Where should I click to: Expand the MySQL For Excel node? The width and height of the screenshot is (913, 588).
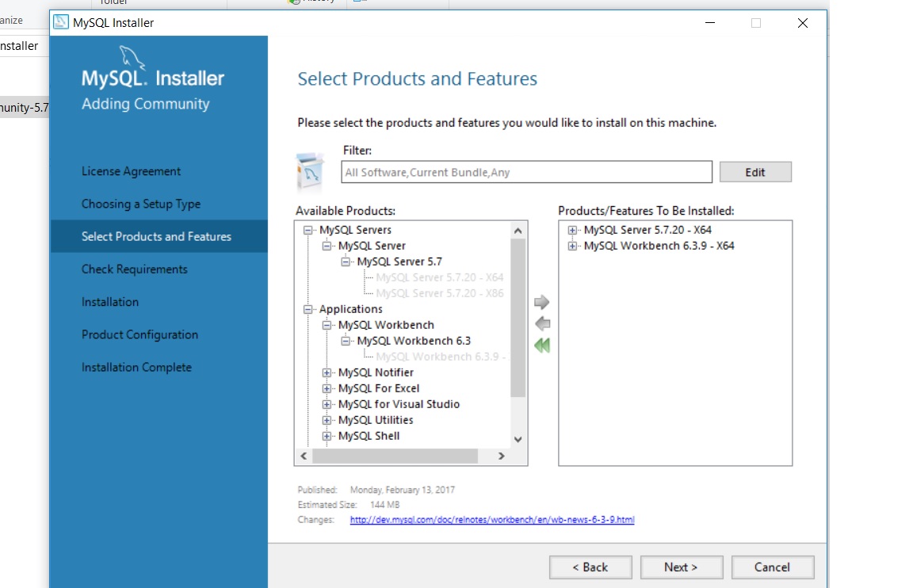(327, 388)
